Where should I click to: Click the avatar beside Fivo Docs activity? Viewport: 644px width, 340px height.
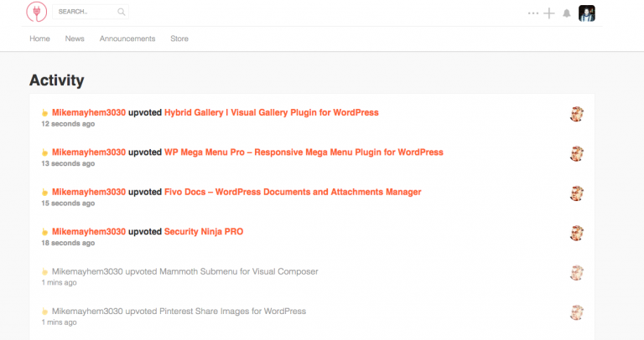click(577, 193)
